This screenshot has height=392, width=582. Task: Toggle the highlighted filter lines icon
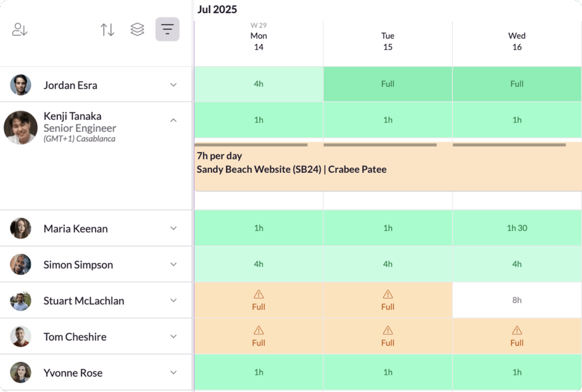coord(167,30)
